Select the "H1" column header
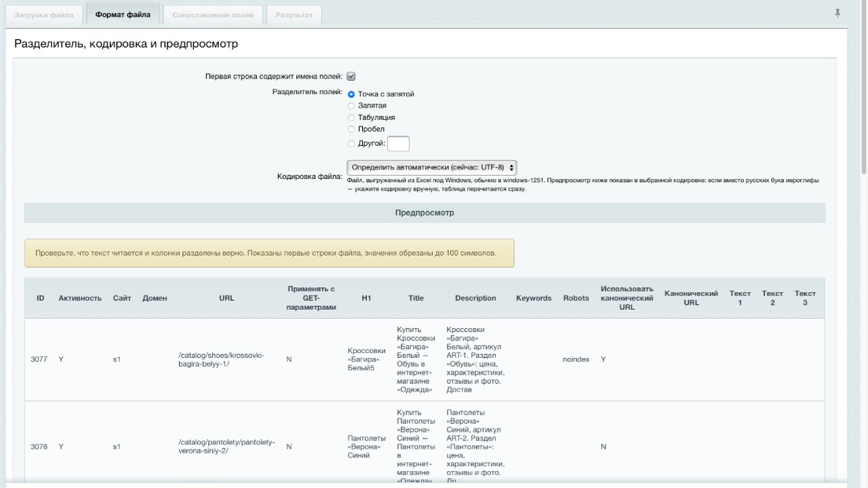The height and width of the screenshot is (488, 868). (367, 298)
